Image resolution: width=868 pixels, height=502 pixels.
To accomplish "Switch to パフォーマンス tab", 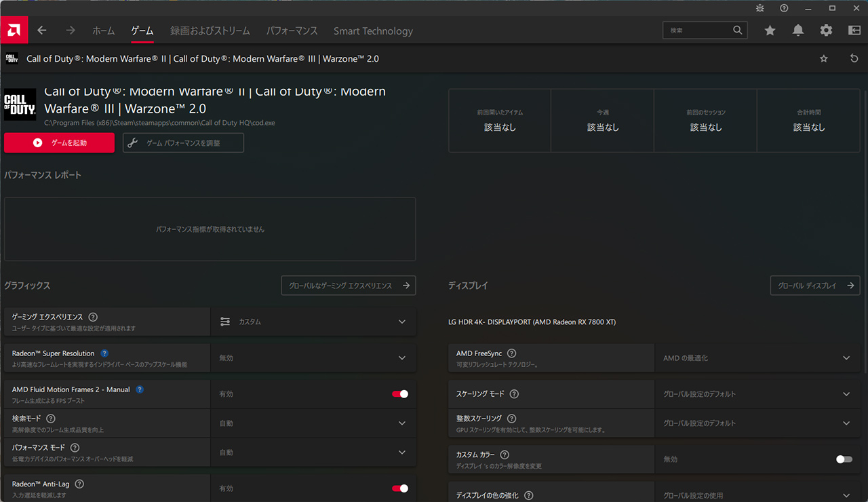I will pos(292,31).
